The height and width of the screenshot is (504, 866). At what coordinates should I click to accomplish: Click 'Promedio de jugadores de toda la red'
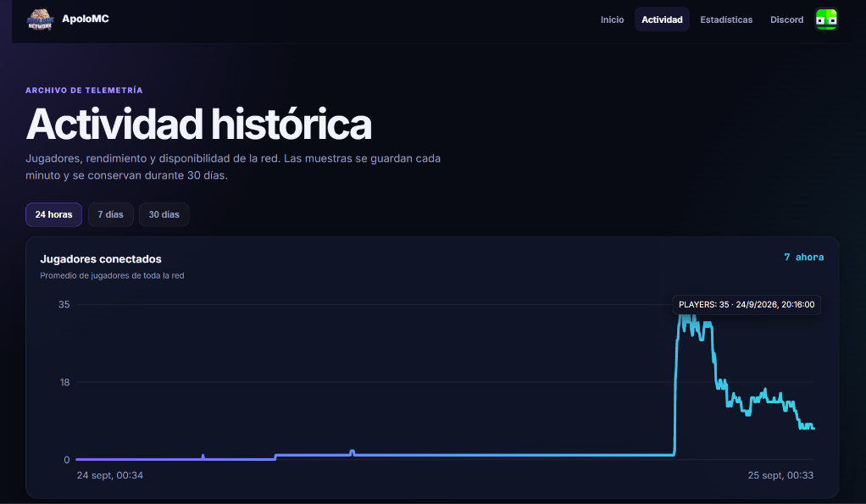(112, 275)
